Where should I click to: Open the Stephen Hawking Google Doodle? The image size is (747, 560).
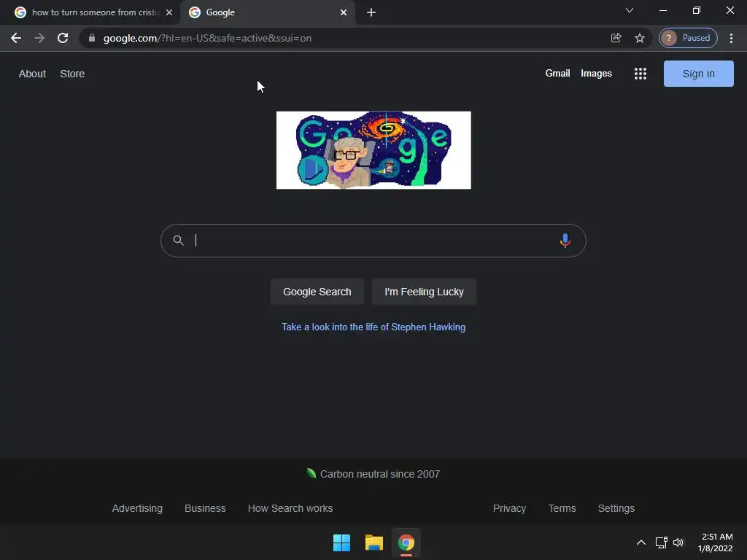(x=373, y=150)
